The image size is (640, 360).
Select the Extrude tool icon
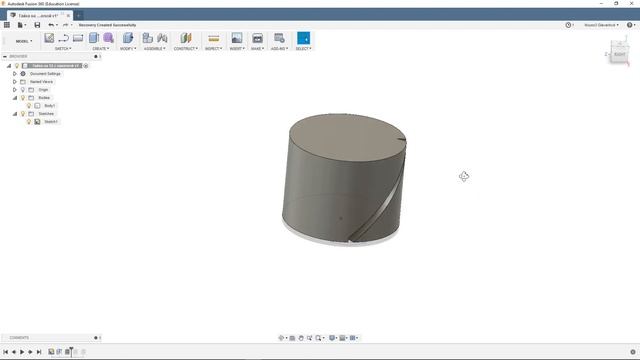(x=94, y=38)
